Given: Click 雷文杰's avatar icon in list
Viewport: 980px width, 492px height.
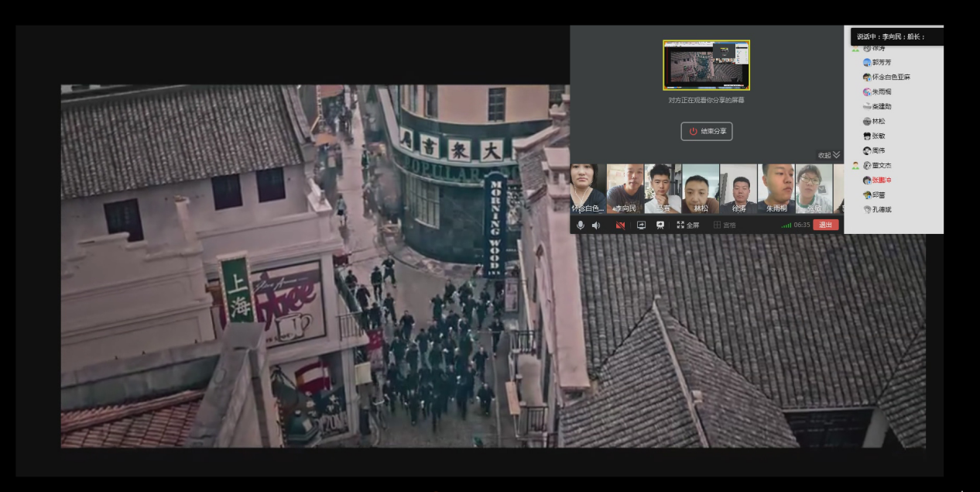Looking at the screenshot, I should [867, 165].
